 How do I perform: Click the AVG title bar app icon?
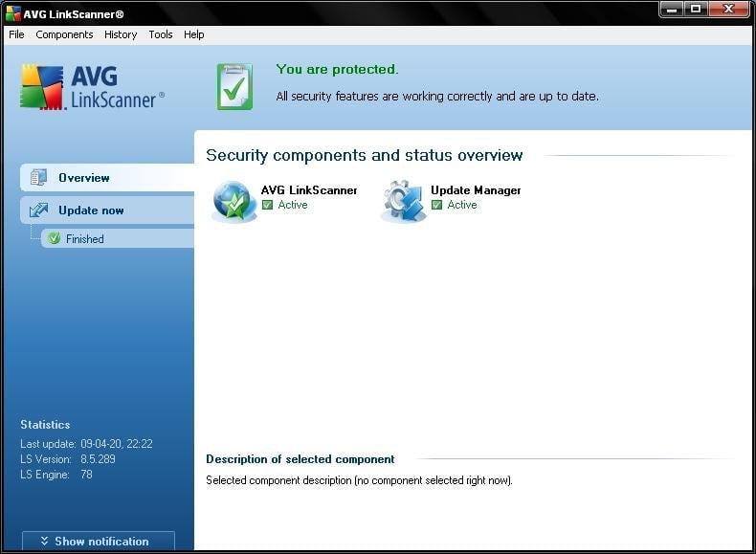point(13,12)
